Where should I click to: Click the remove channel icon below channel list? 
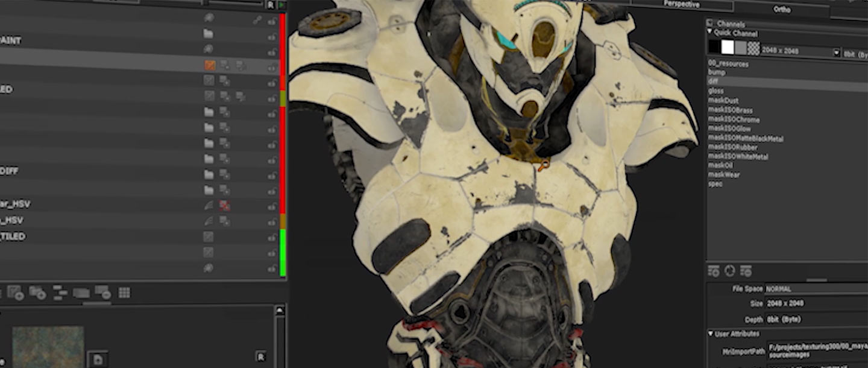746,271
